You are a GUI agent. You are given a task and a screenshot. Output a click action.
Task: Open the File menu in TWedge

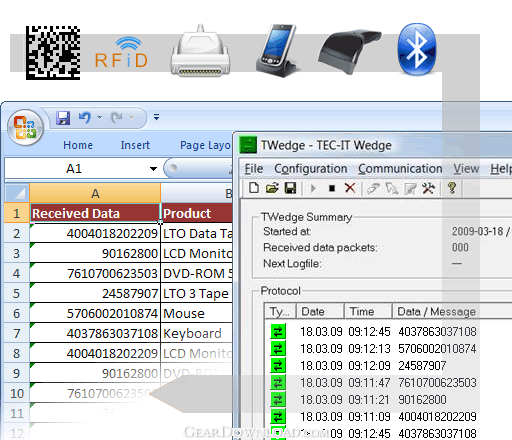point(254,169)
